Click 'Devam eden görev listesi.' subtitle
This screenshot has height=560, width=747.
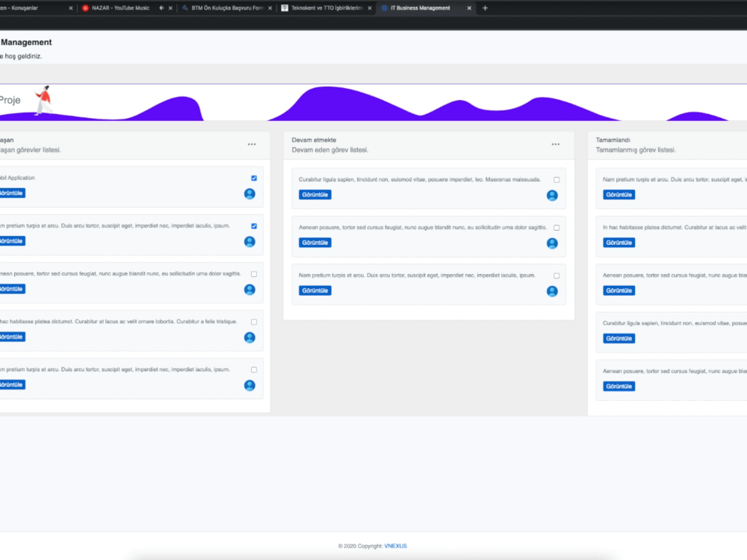330,150
